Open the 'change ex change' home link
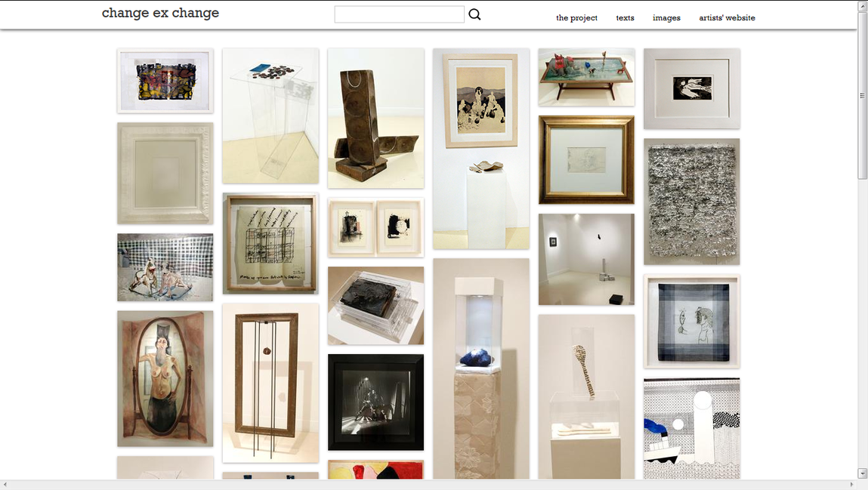 tap(160, 13)
